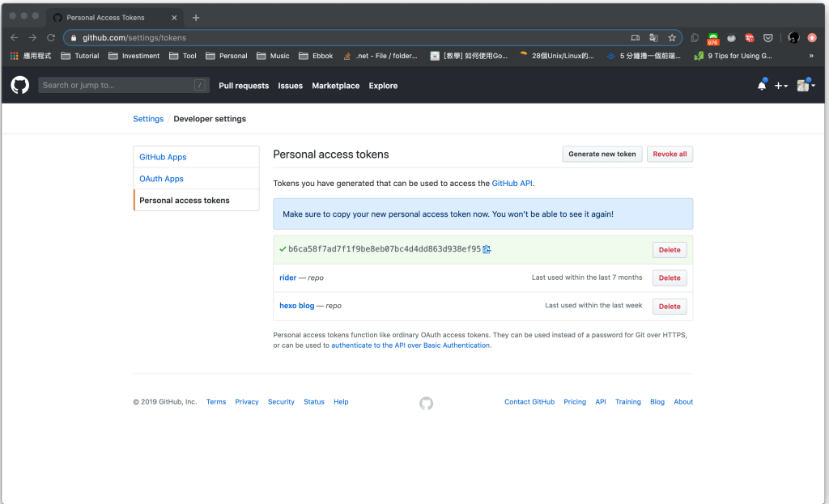Delete the hexo blog token
The width and height of the screenshot is (829, 504).
(x=670, y=307)
